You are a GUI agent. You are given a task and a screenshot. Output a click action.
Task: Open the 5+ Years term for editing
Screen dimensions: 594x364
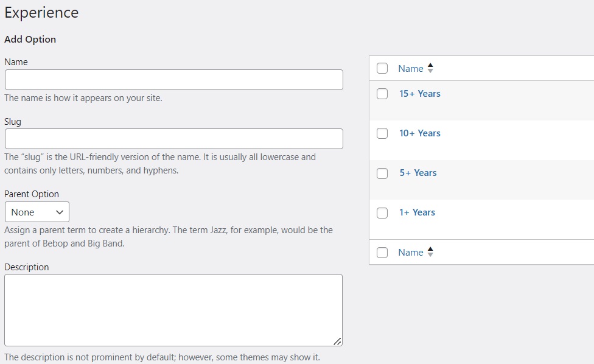pyautogui.click(x=418, y=172)
